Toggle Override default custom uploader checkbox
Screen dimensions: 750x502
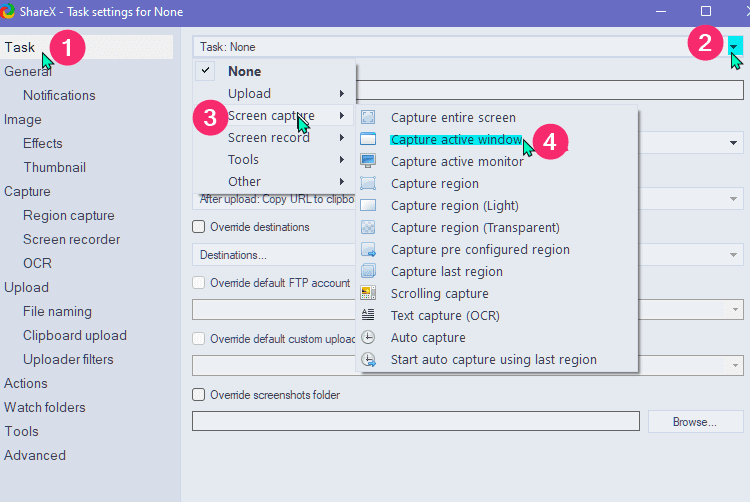tap(199, 338)
